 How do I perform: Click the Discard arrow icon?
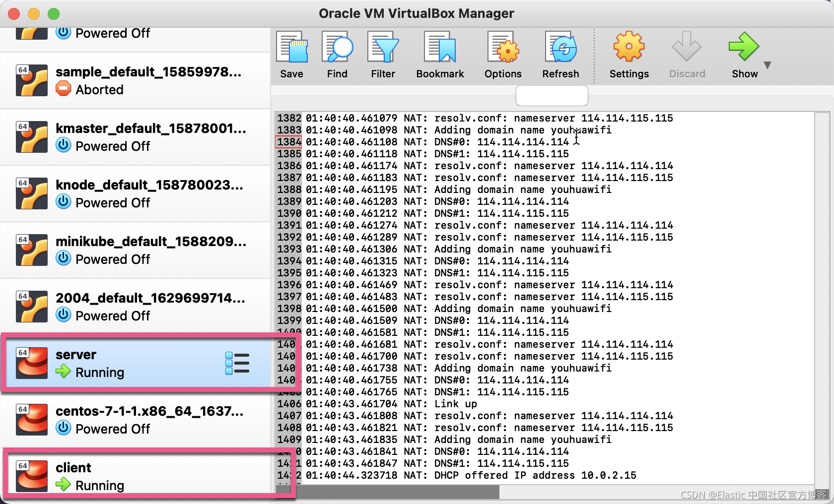coord(687,47)
